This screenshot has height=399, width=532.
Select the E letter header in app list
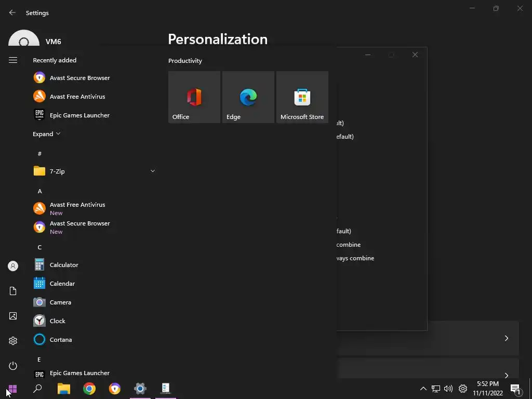39,360
